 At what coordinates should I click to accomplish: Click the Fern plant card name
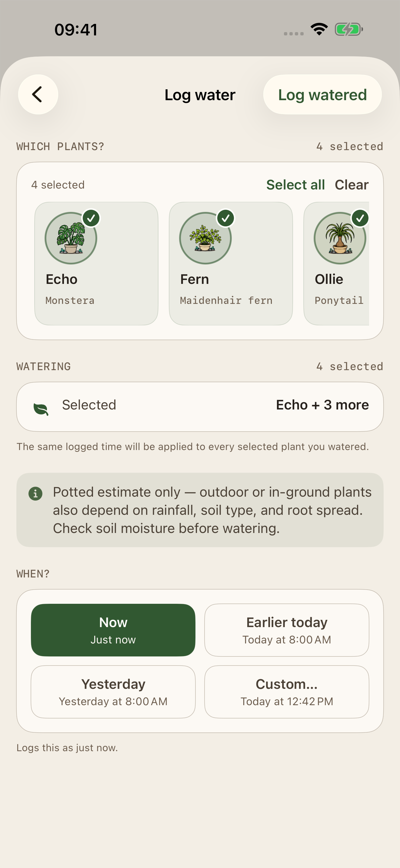(x=195, y=279)
